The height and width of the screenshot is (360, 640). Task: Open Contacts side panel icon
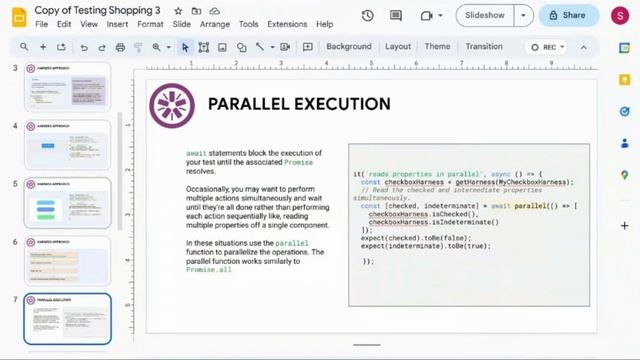click(x=624, y=143)
